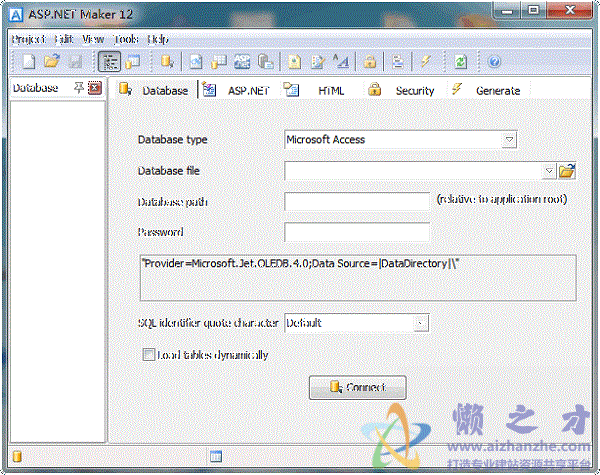600x475 pixels.
Task: Click the database table fields icon
Action: tap(219, 61)
